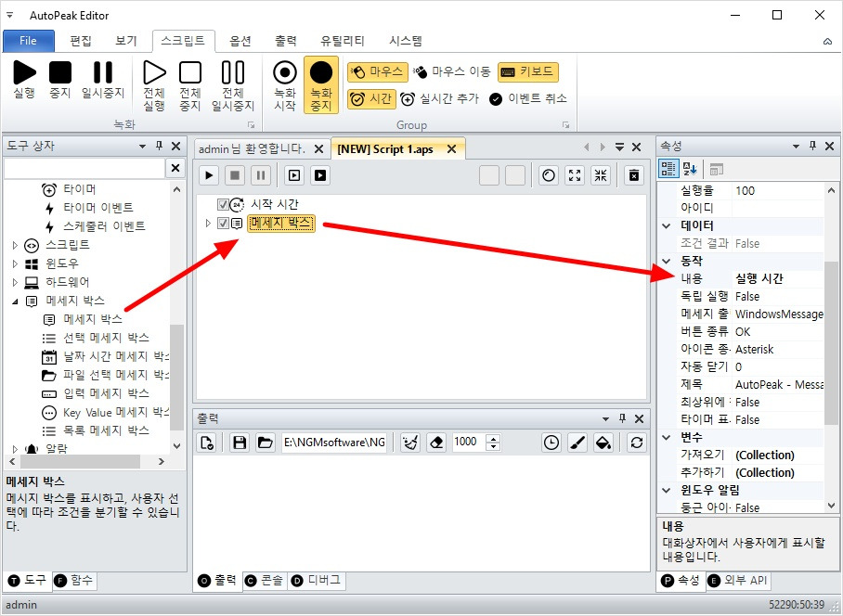Viewport: 843px width, 616px height.
Task: Click script editor pause button
Action: (261, 175)
